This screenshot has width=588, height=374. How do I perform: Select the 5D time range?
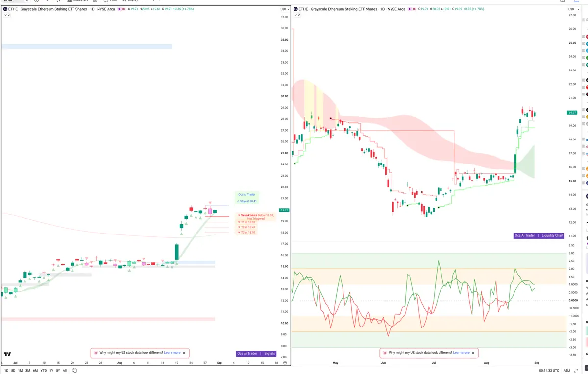13,370
